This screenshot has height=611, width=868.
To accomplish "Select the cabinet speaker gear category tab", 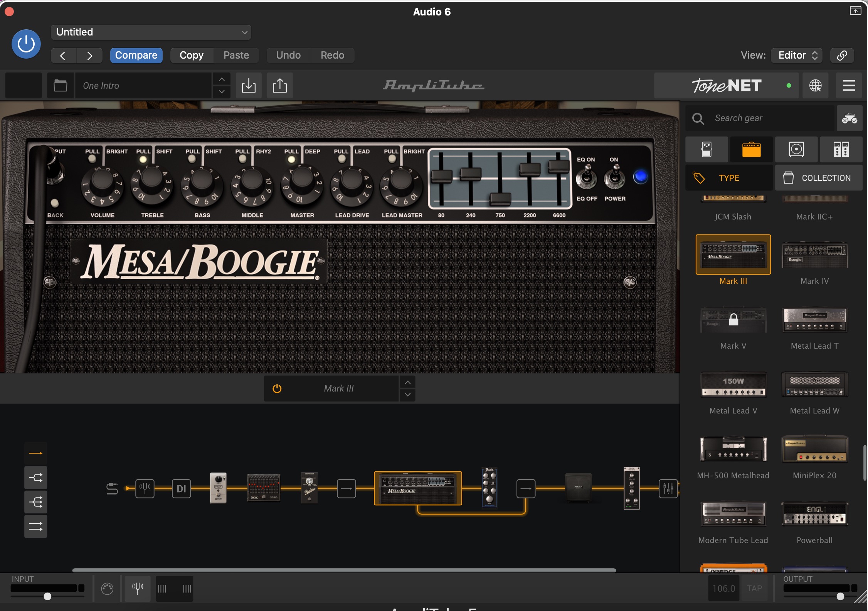I will tap(796, 149).
